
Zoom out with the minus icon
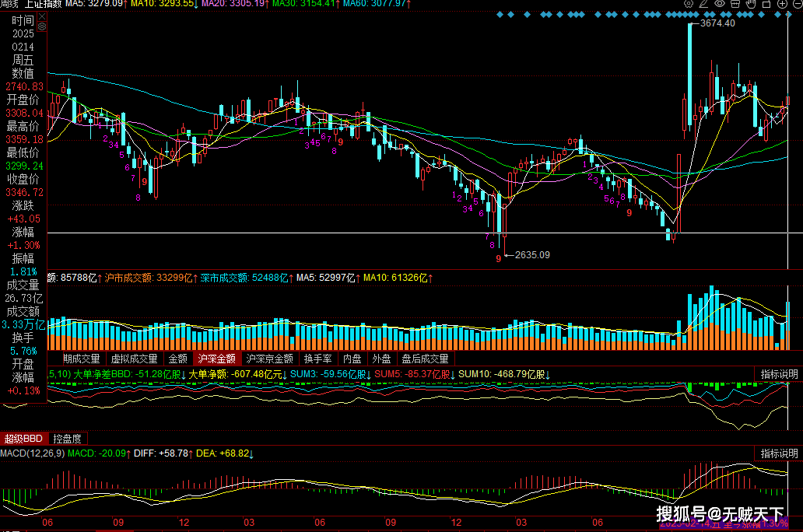coord(798,4)
